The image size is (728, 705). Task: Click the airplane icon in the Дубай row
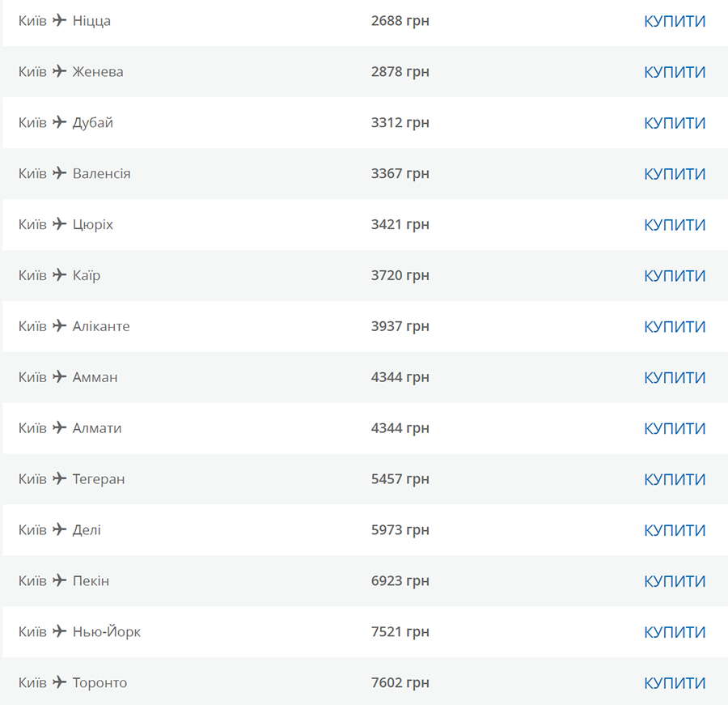pyautogui.click(x=59, y=122)
